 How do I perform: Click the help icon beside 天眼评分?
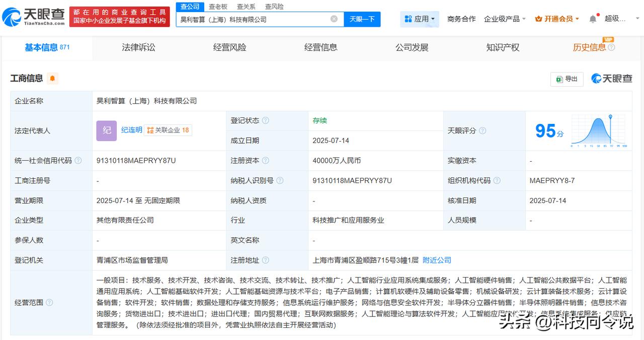(482, 131)
